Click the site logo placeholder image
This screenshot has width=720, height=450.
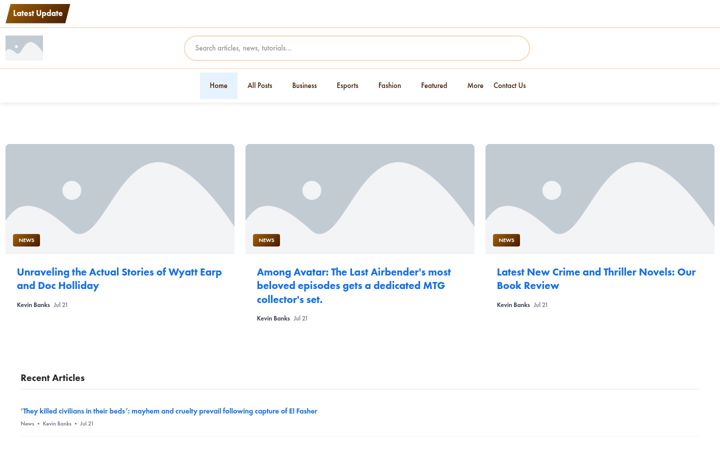(24, 48)
